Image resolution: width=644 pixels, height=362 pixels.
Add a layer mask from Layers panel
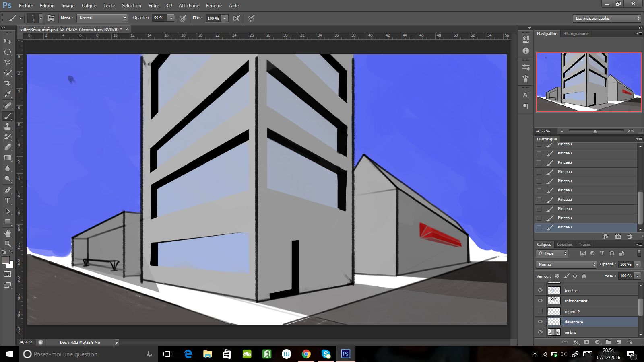coord(586,342)
